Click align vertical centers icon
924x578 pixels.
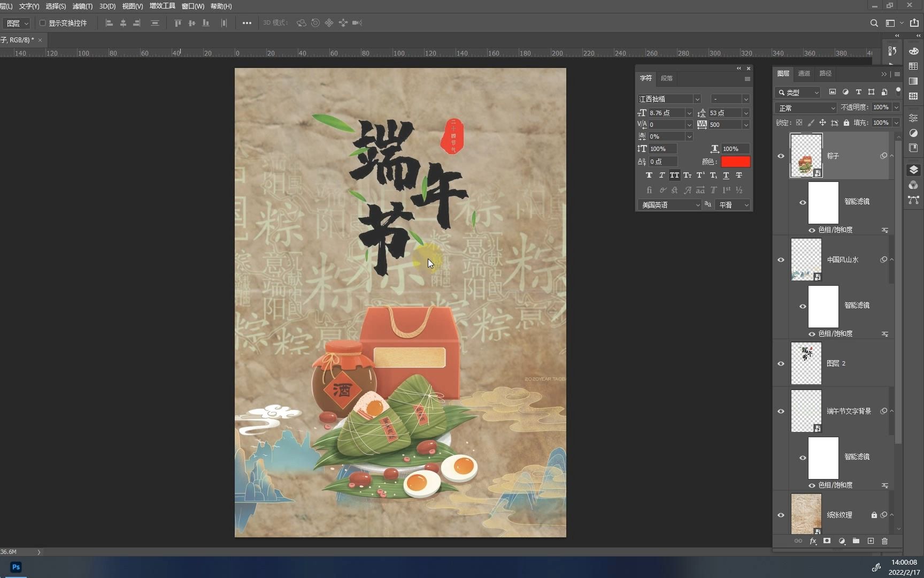tap(192, 23)
